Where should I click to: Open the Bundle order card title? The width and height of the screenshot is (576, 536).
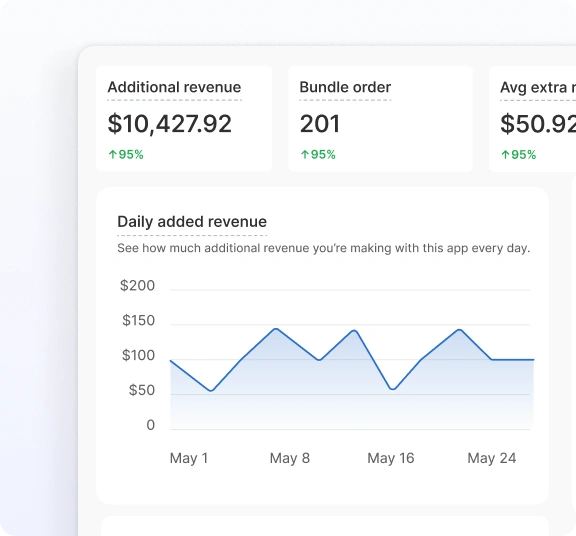point(345,87)
